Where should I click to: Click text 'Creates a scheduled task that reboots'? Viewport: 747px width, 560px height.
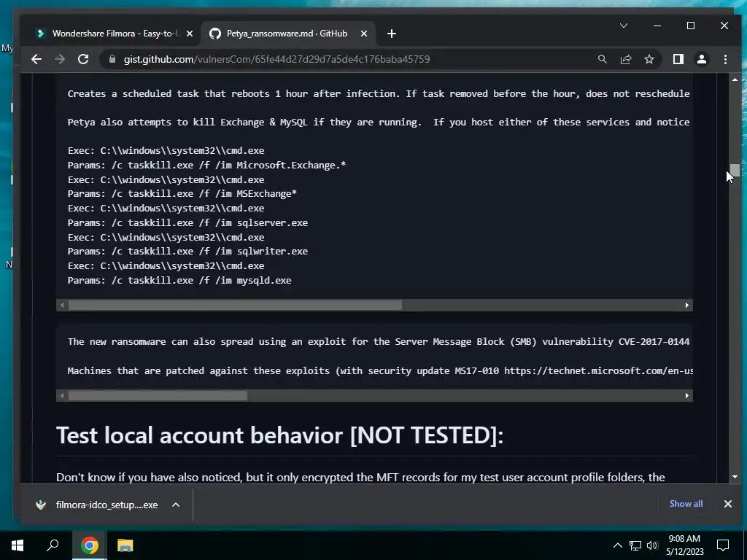tap(169, 94)
